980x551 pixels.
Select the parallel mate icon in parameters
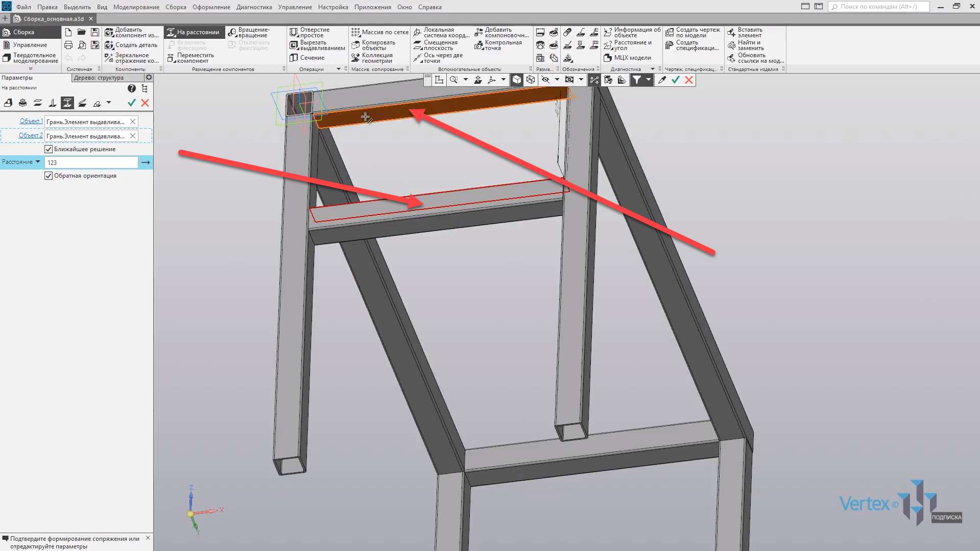37,103
